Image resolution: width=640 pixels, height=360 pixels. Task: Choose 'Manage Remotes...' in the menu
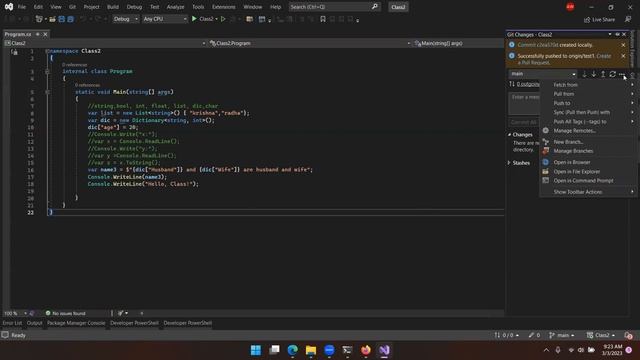tap(588, 131)
